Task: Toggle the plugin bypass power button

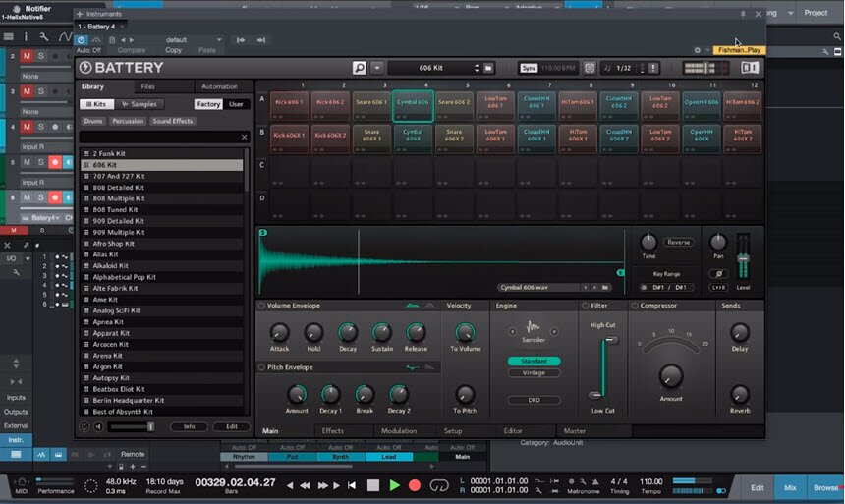Action: pyautogui.click(x=81, y=40)
